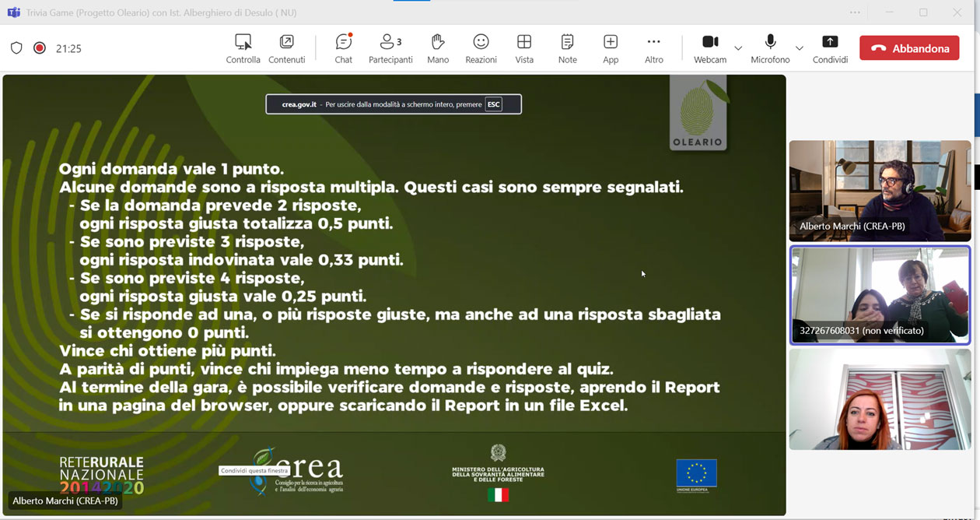The width and height of the screenshot is (980, 520).
Task: Mute or unmute the Microfono
Action: 770,48
